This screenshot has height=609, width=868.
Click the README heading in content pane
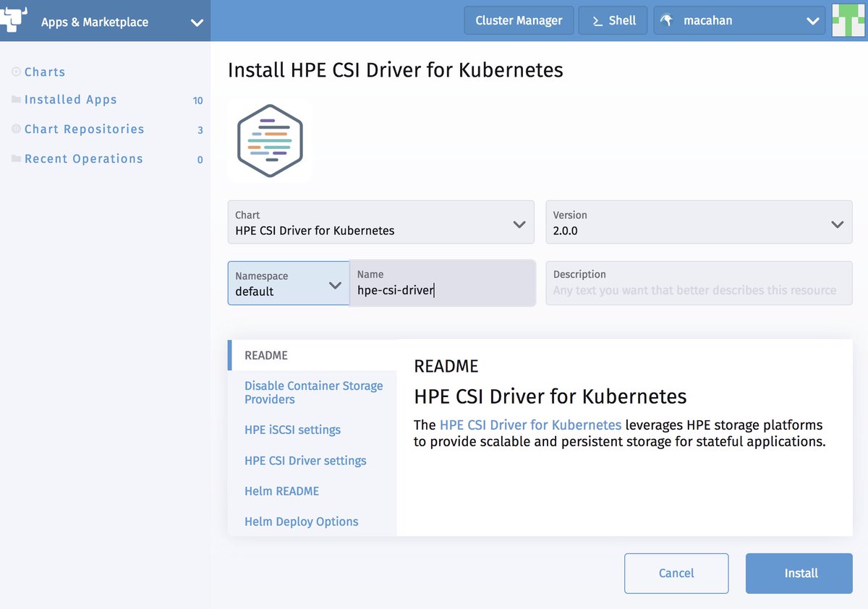click(446, 366)
